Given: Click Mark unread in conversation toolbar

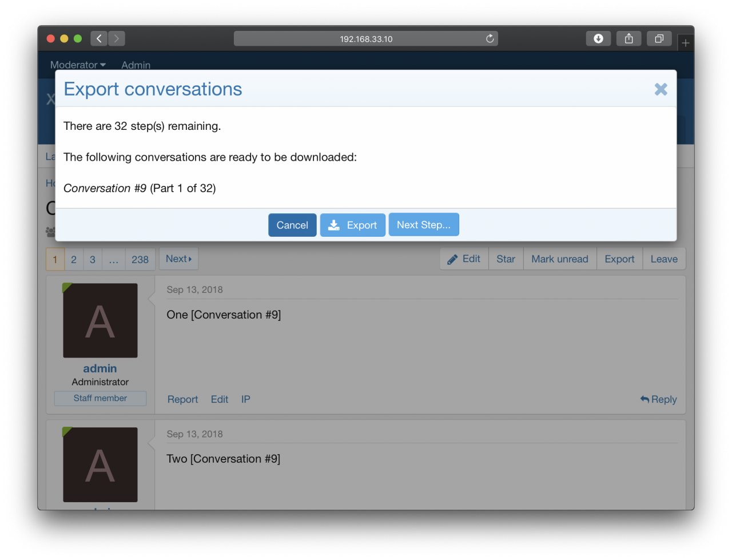Looking at the screenshot, I should click(559, 259).
